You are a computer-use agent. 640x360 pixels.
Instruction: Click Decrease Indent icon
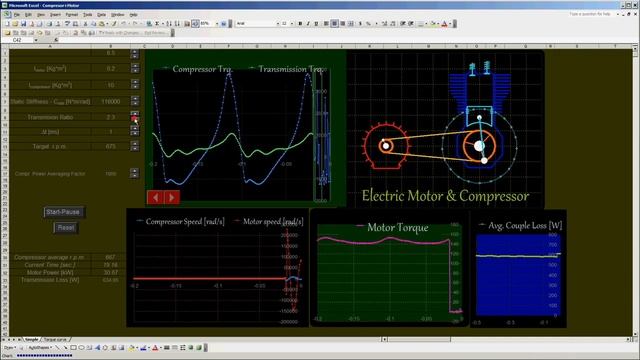point(402,24)
